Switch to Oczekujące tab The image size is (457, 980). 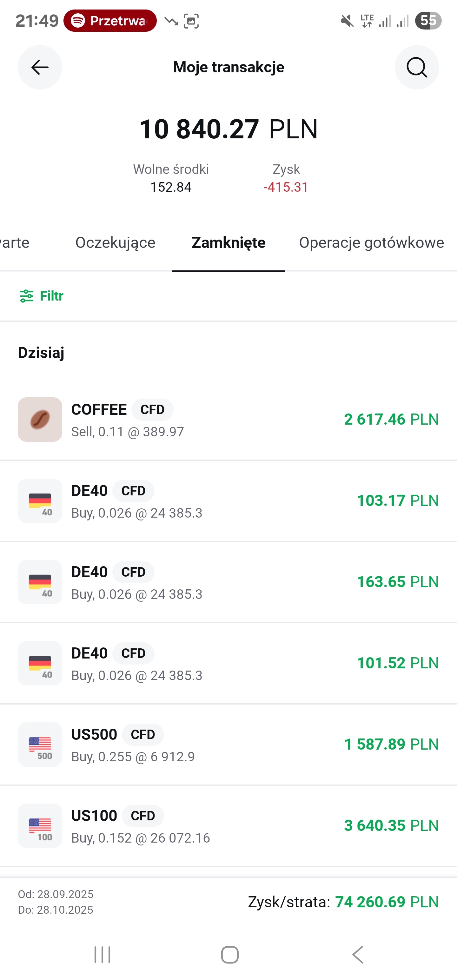click(x=115, y=243)
